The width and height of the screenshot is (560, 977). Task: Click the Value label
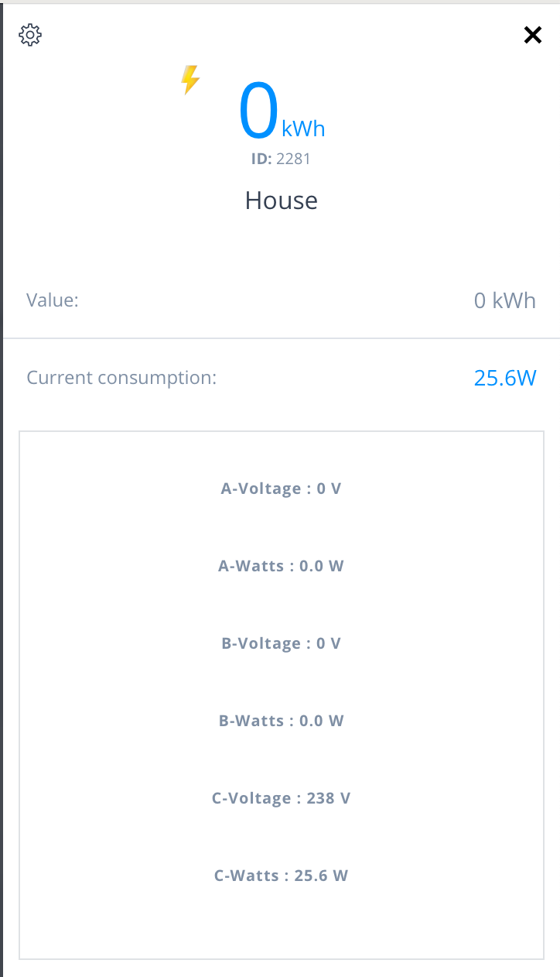coord(53,300)
